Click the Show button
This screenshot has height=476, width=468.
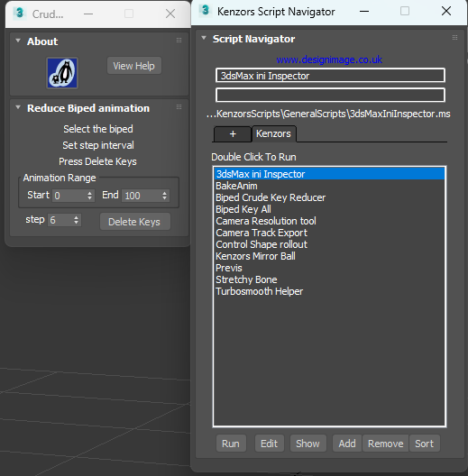pos(308,444)
